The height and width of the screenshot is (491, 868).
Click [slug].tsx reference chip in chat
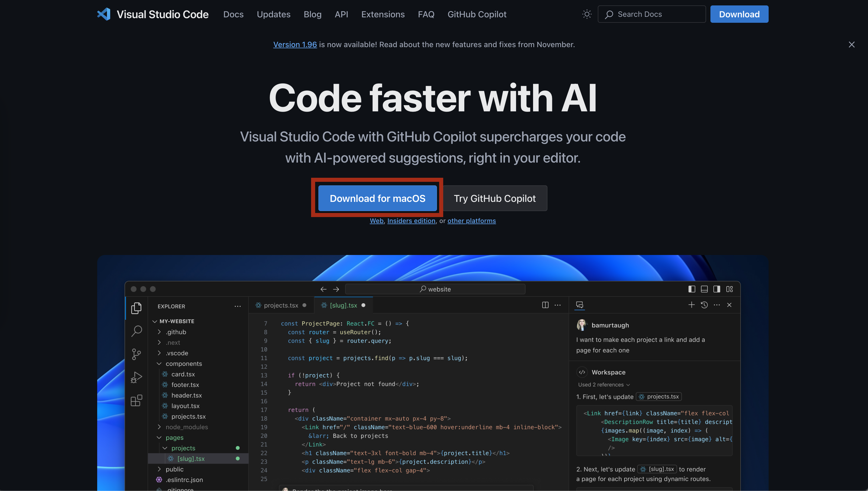pyautogui.click(x=657, y=469)
